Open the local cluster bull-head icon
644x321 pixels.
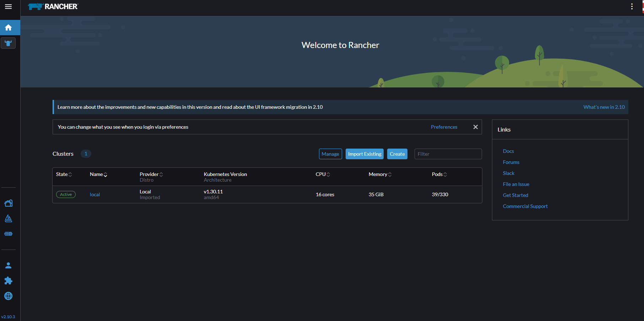tap(8, 43)
